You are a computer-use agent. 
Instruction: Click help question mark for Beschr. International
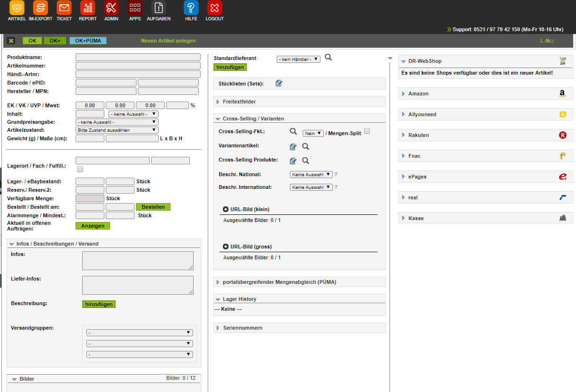point(336,187)
